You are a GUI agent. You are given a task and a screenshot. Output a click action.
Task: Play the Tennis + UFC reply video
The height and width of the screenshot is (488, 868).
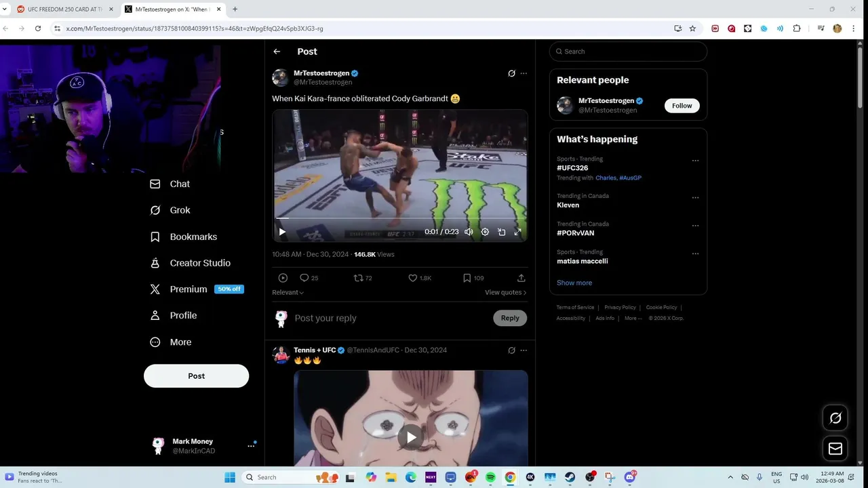(x=411, y=437)
